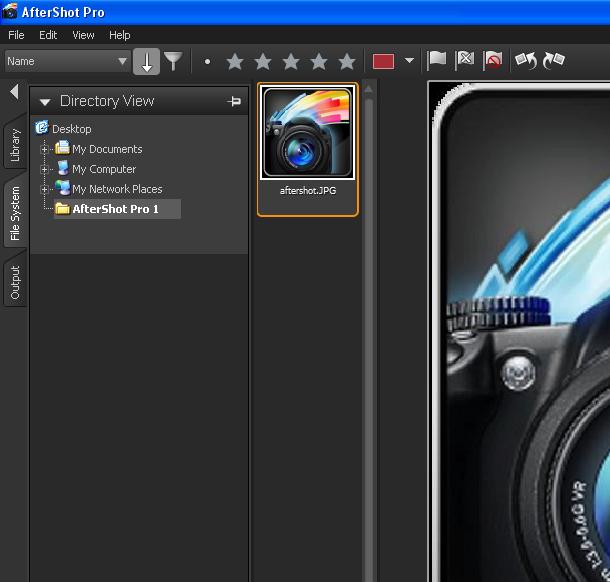Set rating to three stars

(291, 61)
